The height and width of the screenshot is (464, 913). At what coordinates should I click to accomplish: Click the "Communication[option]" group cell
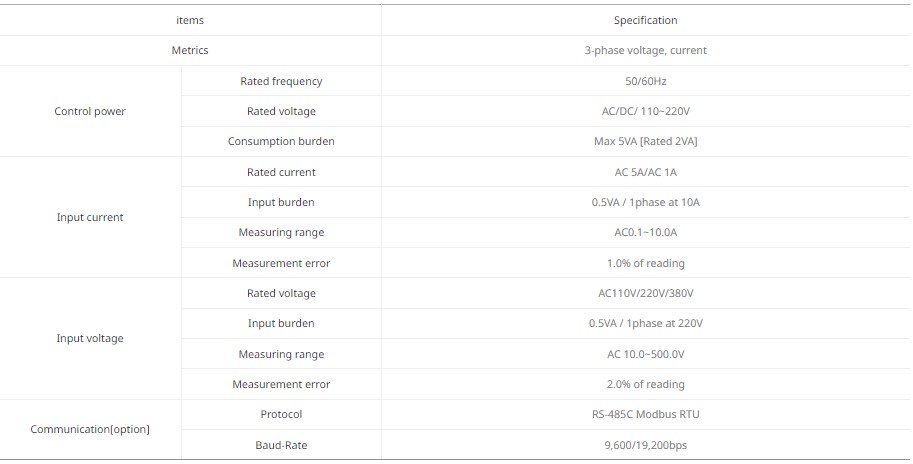90,429
